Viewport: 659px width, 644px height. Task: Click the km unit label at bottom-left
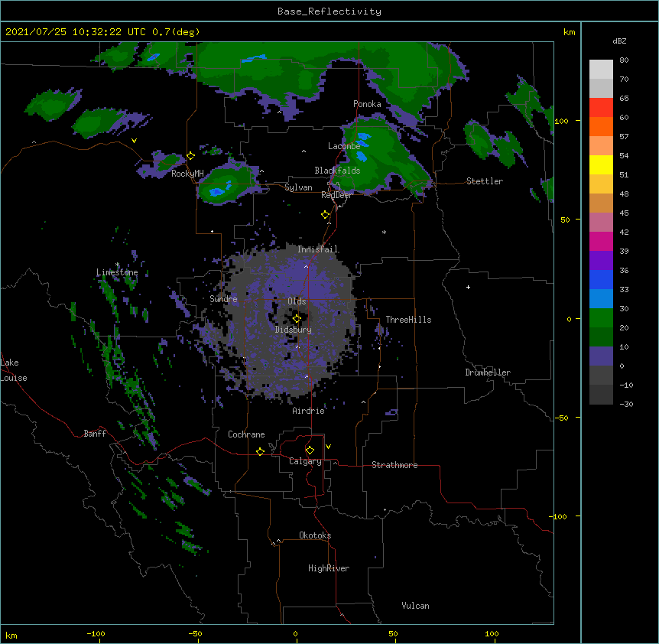pyautogui.click(x=11, y=635)
